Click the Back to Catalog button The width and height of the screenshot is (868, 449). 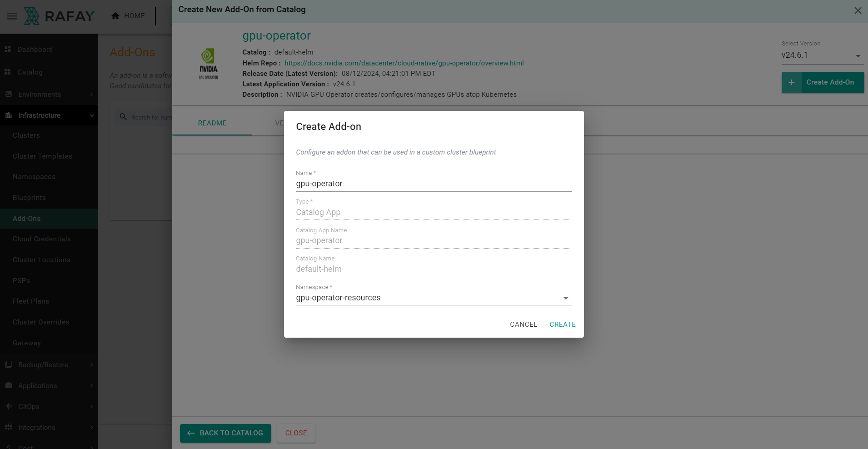225,433
